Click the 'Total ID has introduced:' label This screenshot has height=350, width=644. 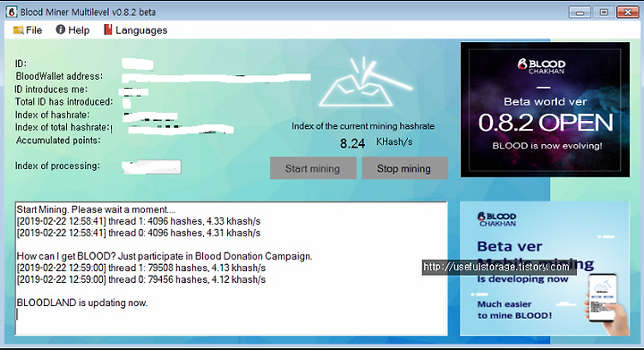tap(64, 102)
